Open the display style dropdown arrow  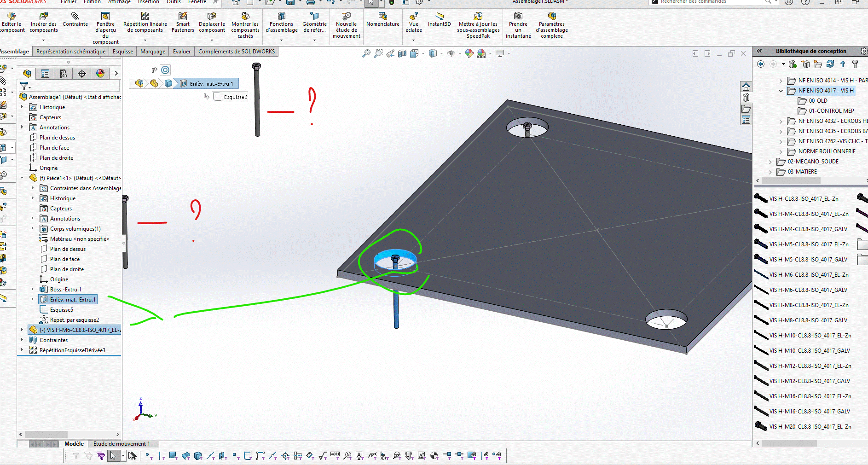(440, 53)
